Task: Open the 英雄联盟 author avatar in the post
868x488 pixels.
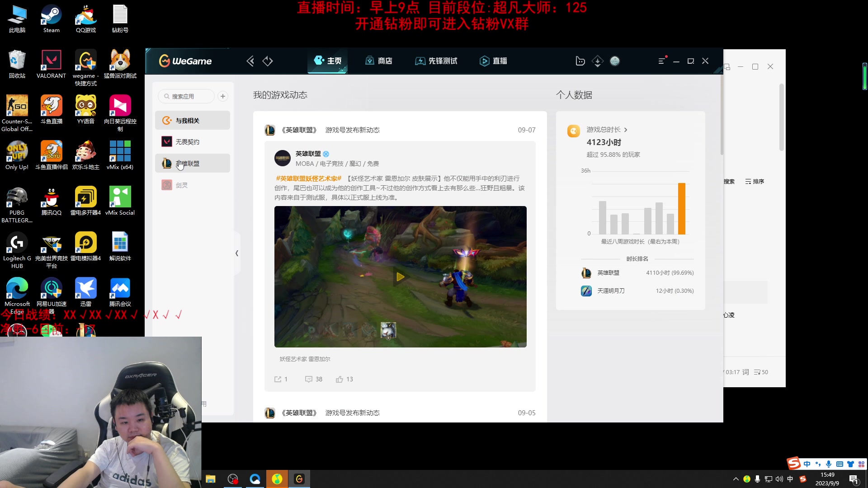Action: click(283, 159)
